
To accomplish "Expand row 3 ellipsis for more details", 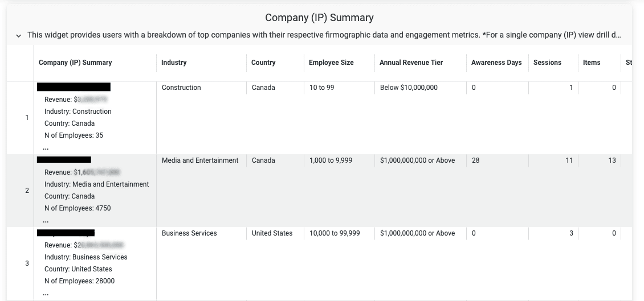I will 46,293.
